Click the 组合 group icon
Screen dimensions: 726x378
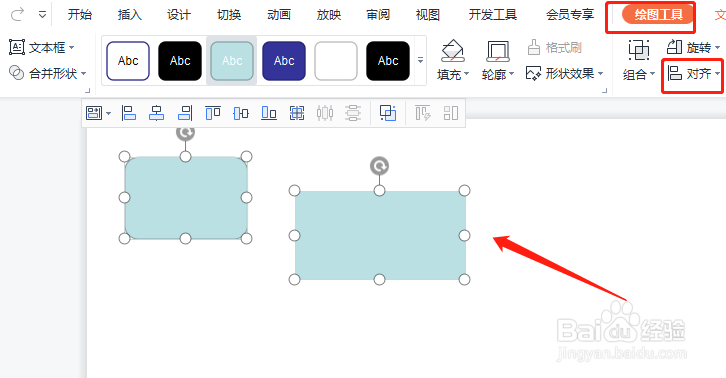(x=638, y=50)
